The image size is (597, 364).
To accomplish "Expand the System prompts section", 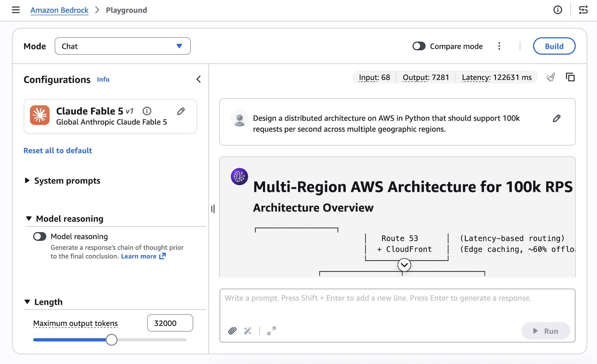I will coord(63,181).
